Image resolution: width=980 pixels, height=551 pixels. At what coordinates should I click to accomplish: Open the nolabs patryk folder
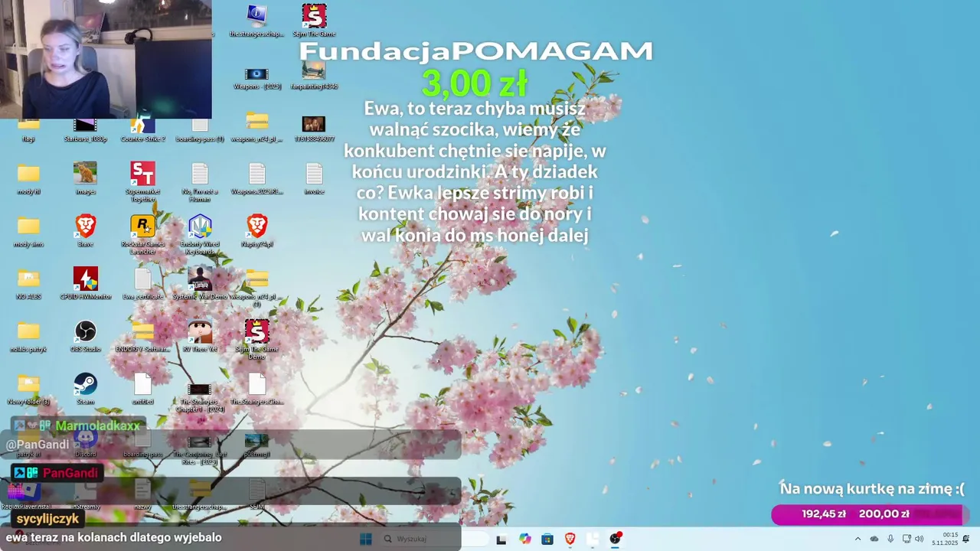click(x=28, y=335)
